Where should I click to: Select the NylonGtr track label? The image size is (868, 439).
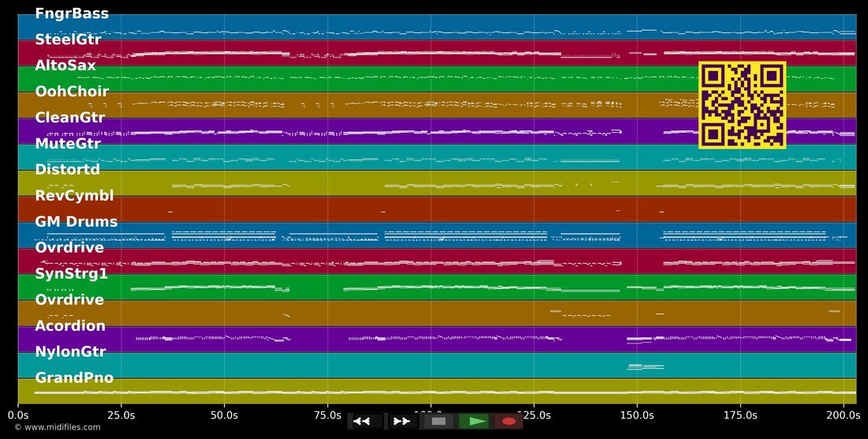(70, 351)
